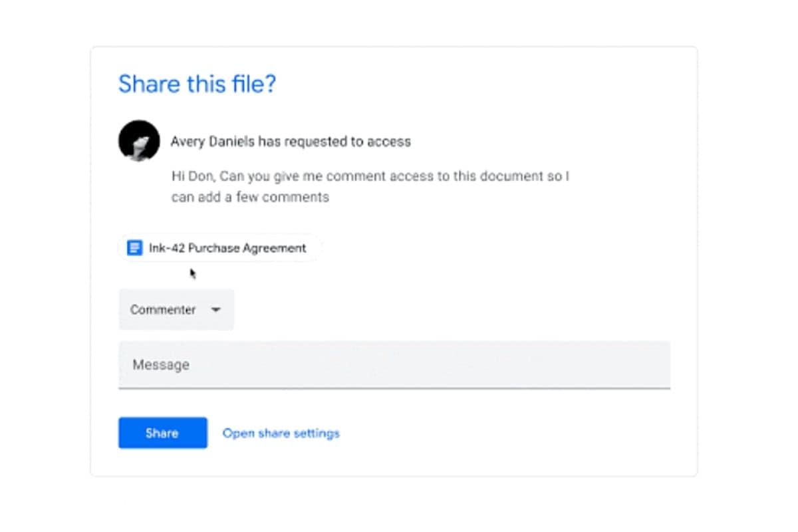The image size is (798, 532).
Task: Open share settings link
Action: pos(281,433)
